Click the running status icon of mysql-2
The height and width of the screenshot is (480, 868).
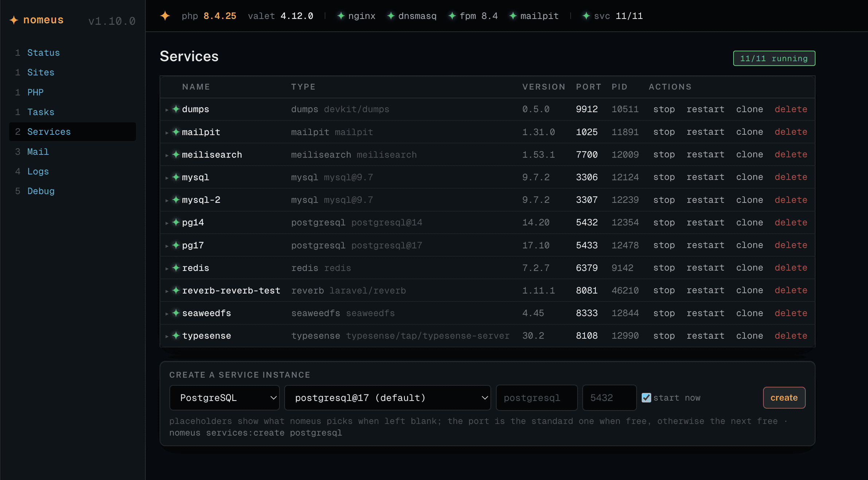coord(176,200)
